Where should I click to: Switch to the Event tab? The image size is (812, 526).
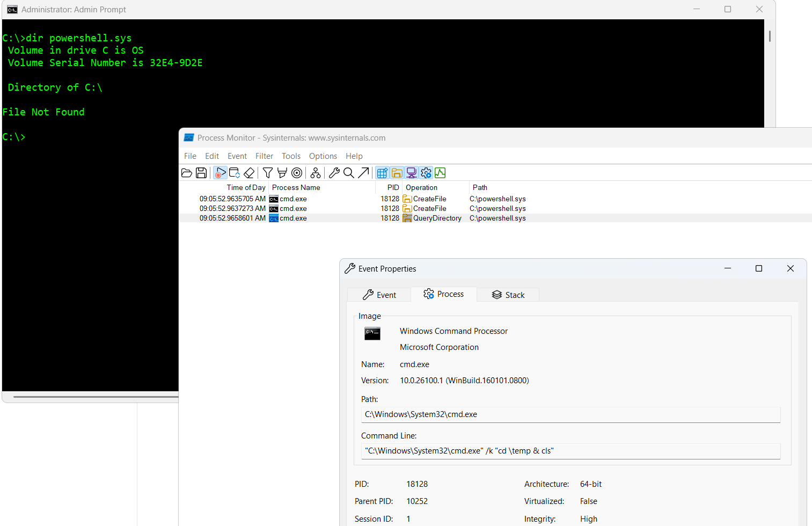[x=379, y=295]
